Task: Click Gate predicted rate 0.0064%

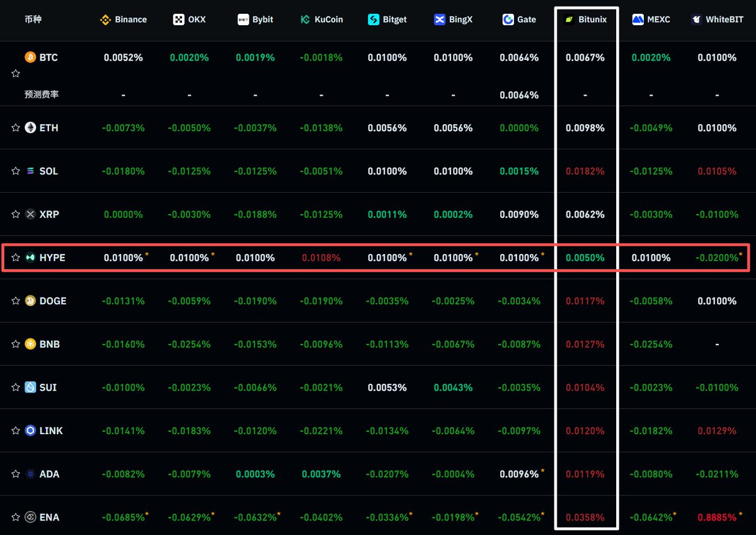Action: (x=519, y=95)
